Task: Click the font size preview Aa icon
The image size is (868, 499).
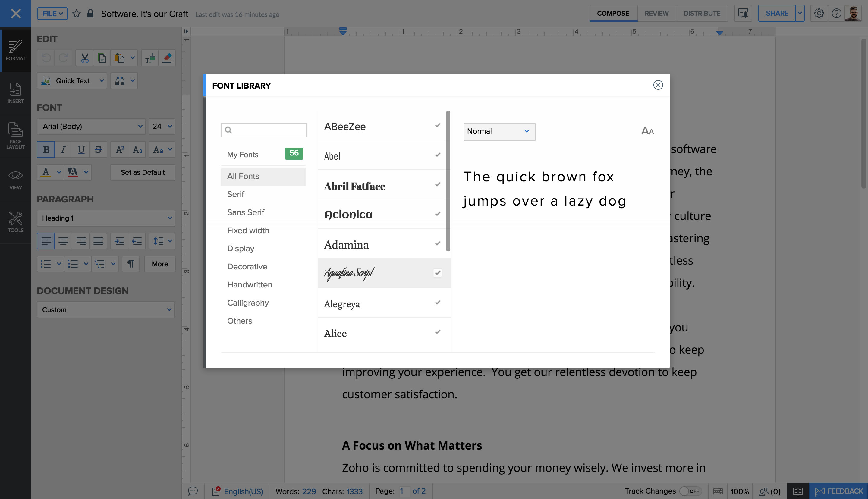Action: pos(647,131)
